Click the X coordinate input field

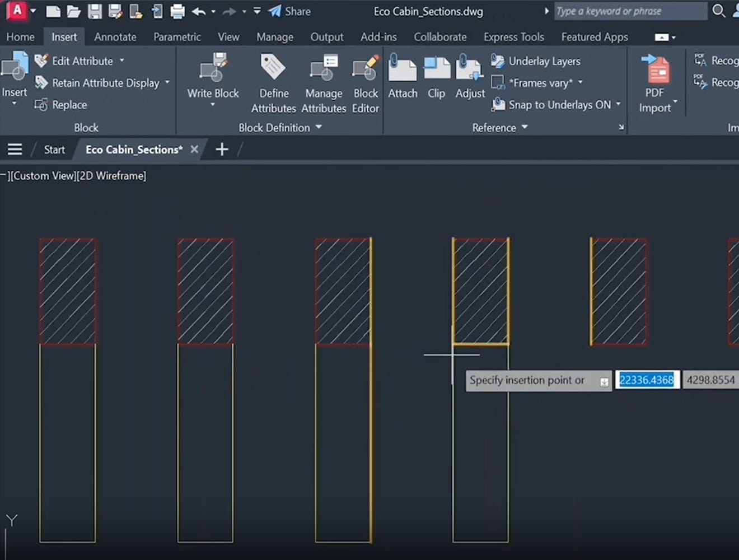point(647,380)
